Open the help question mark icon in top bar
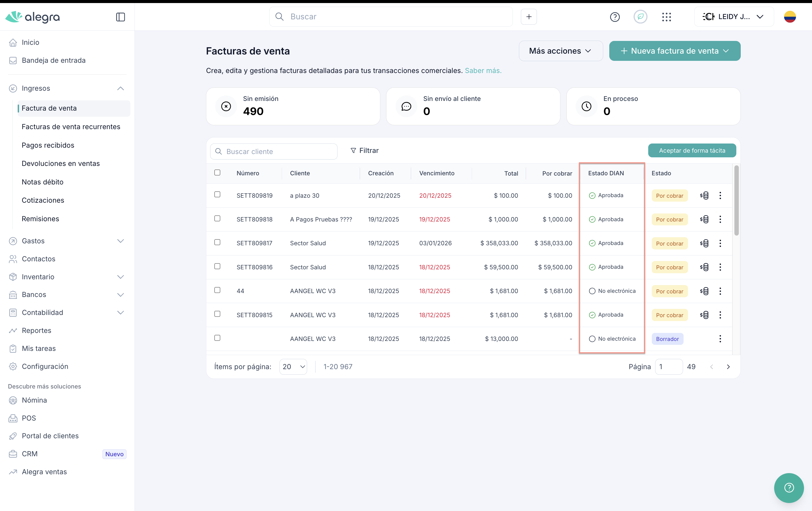The image size is (812, 511). tap(615, 17)
